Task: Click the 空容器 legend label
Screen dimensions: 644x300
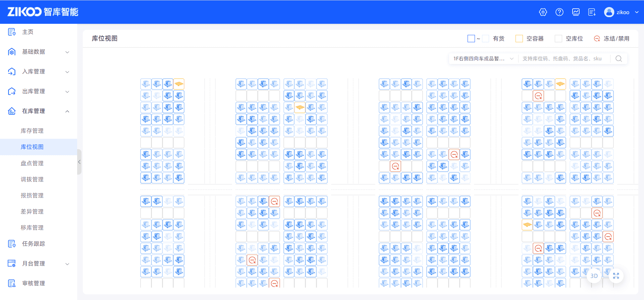Action: click(x=535, y=39)
